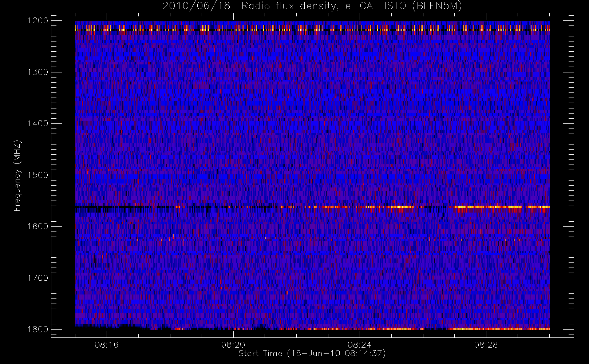Click the 1300 frequency tick label
Viewport: 589px width, 364px height.
point(38,72)
